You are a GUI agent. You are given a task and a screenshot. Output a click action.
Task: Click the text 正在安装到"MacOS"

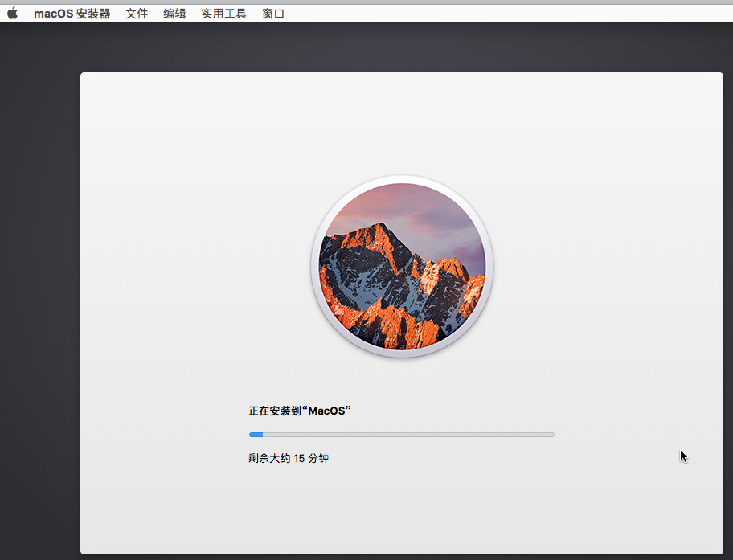[300, 411]
